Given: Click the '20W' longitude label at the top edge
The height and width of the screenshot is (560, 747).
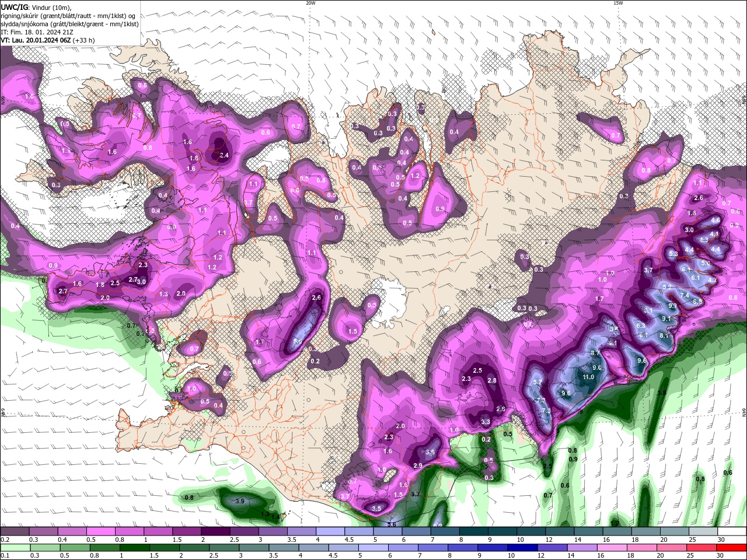Looking at the screenshot, I should coord(310,3).
